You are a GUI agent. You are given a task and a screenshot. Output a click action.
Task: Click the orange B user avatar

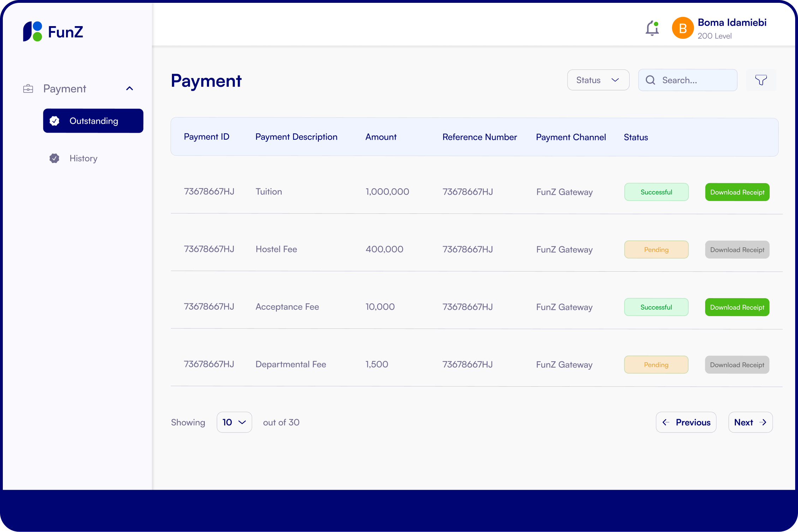pos(683,28)
